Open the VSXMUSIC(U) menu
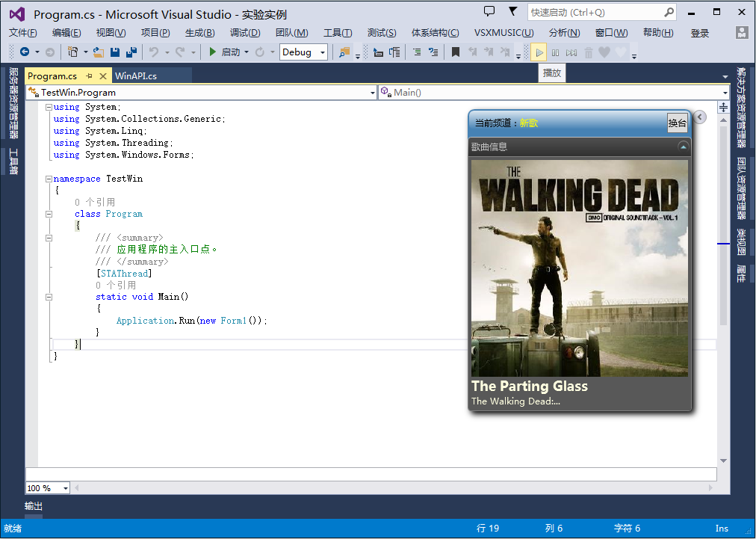The height and width of the screenshot is (539, 756). coord(504,33)
